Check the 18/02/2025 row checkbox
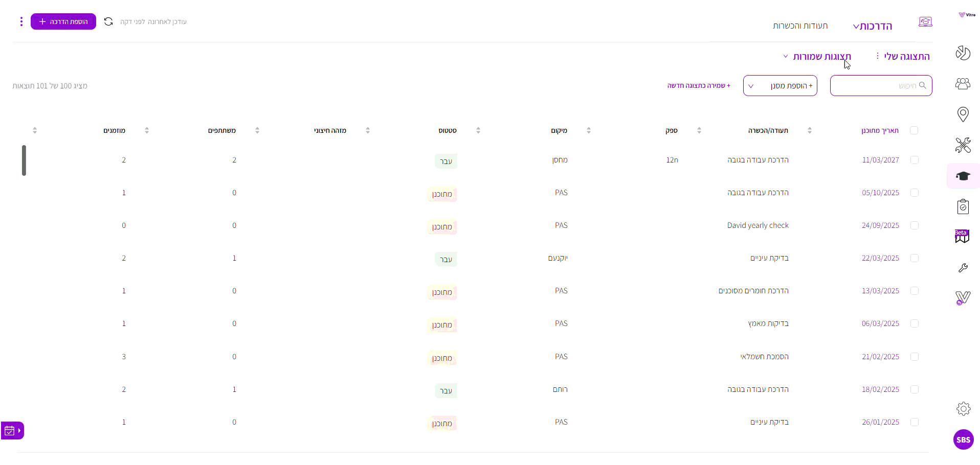 coord(915,389)
